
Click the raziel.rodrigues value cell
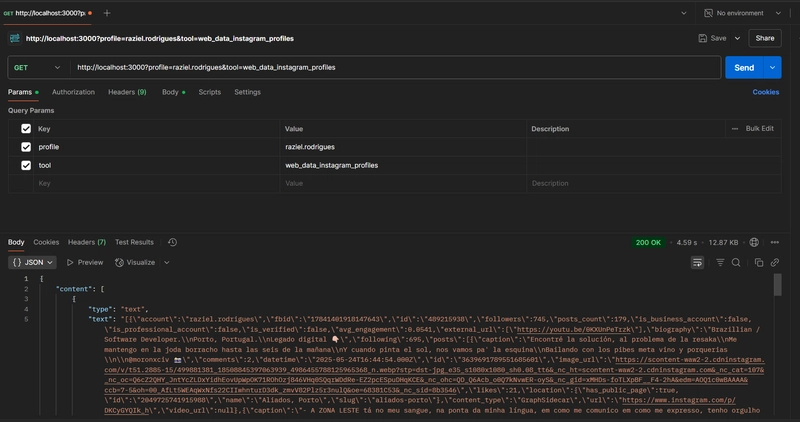pyautogui.click(x=403, y=147)
